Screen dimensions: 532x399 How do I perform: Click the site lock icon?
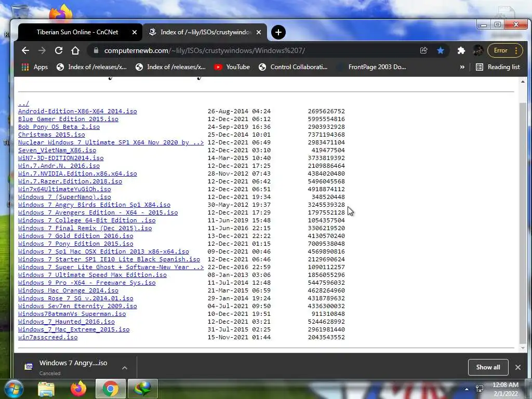(x=96, y=50)
